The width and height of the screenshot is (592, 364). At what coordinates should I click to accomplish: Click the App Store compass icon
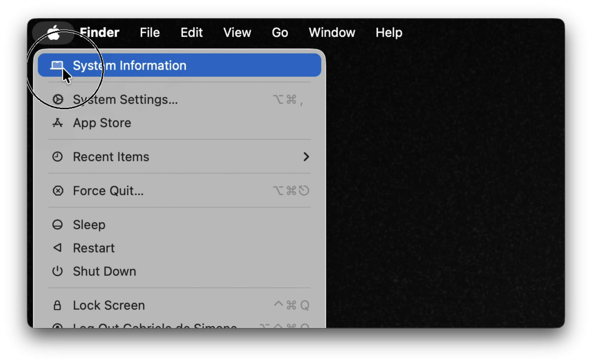tap(58, 123)
